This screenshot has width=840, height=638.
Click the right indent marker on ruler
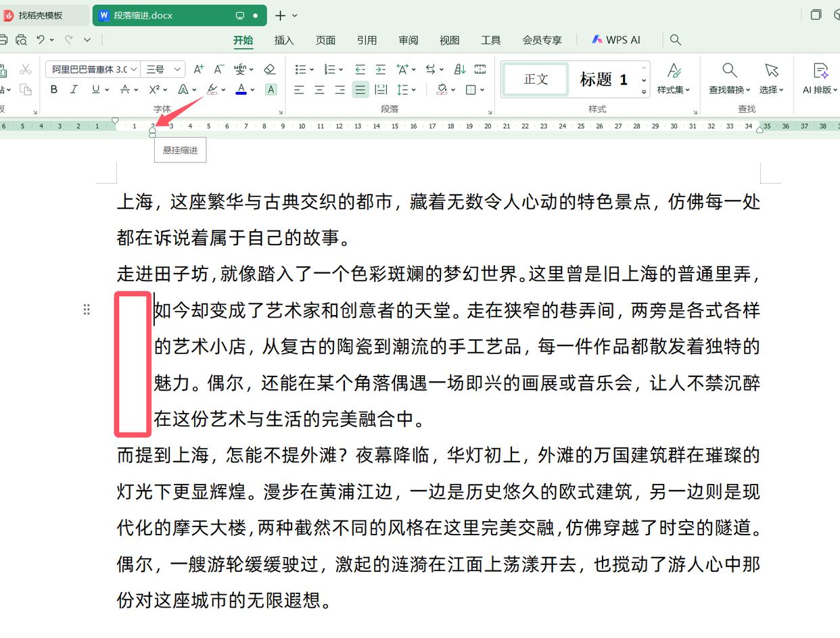coord(760,129)
